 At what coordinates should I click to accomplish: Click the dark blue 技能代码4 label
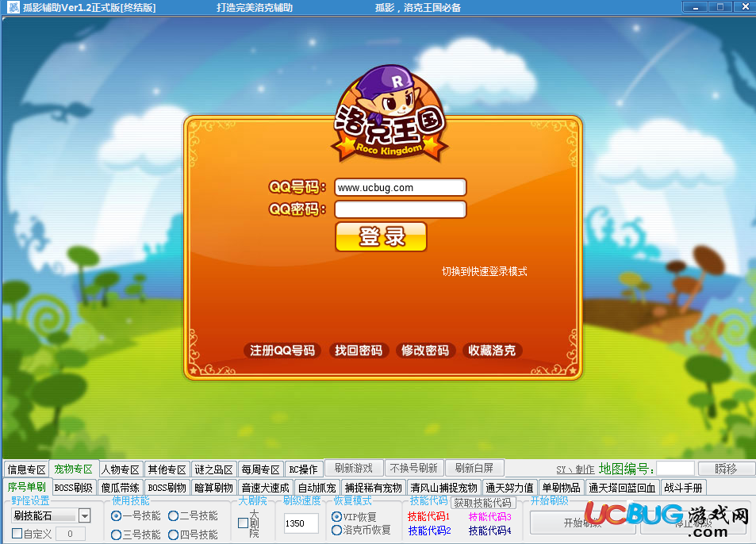click(489, 531)
